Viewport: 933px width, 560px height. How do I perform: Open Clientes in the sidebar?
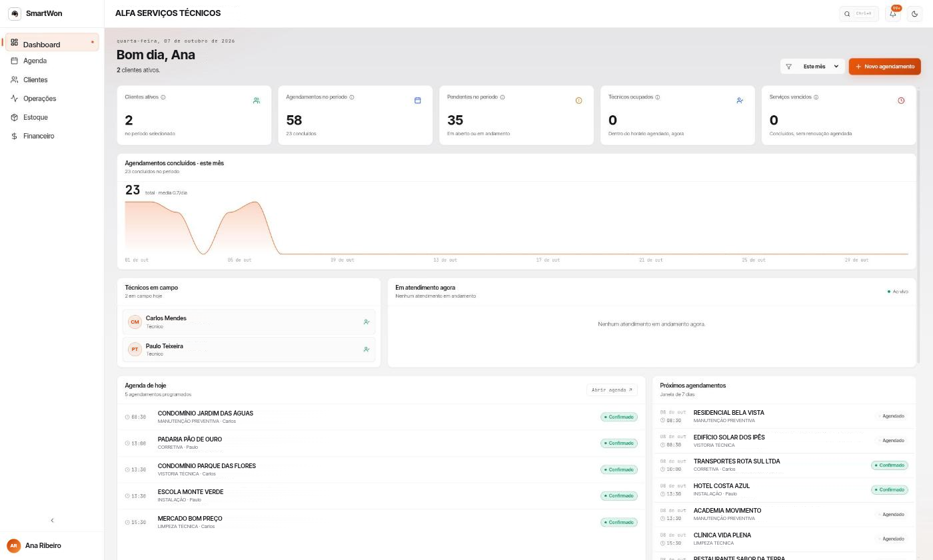[52, 79]
